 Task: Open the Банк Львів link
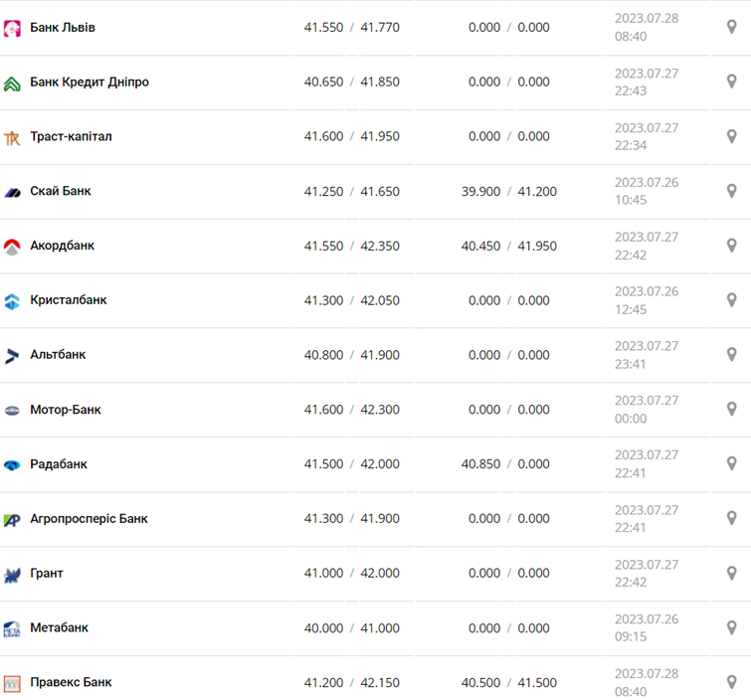(63, 27)
